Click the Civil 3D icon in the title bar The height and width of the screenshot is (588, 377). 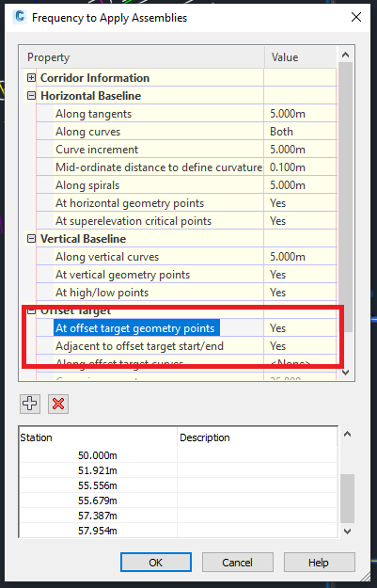[x=20, y=17]
